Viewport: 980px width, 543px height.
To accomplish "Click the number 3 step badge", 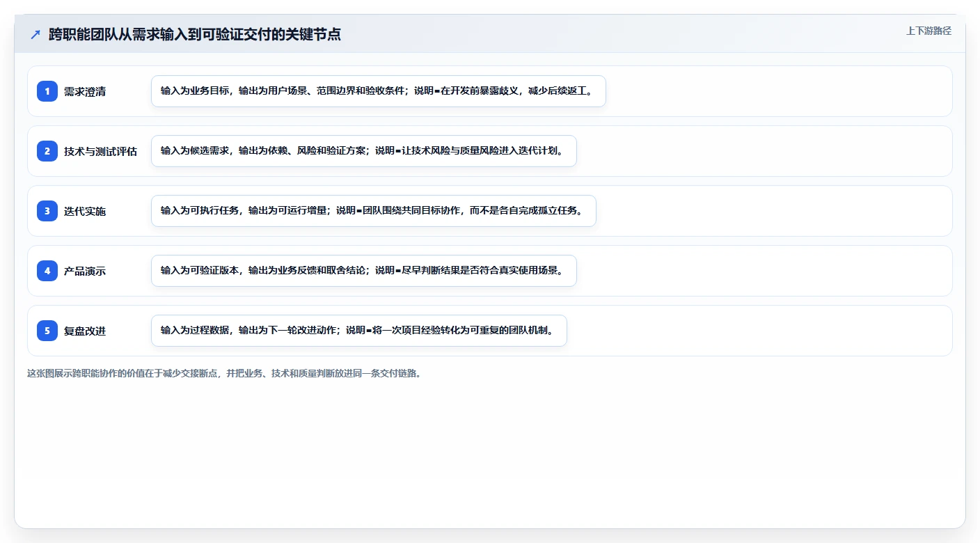I will point(47,211).
